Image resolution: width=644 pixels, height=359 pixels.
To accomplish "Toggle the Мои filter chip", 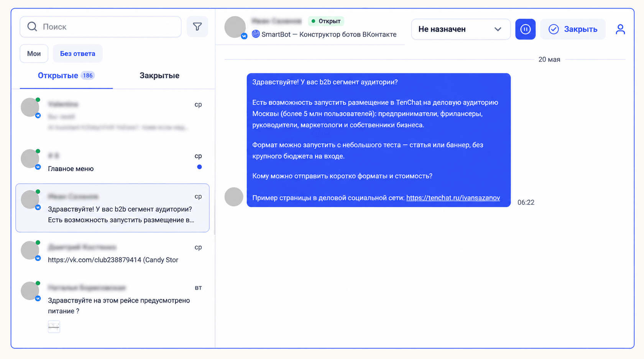I will click(x=34, y=53).
